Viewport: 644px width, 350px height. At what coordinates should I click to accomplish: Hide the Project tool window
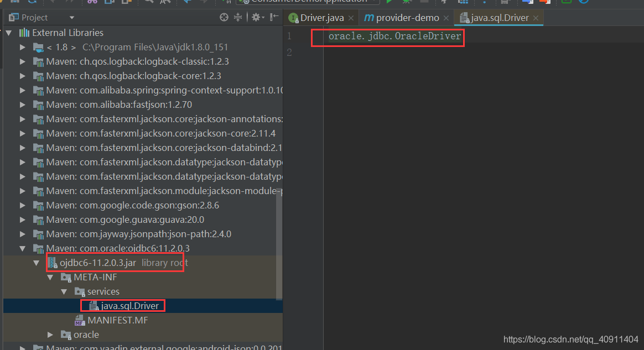[x=274, y=17]
